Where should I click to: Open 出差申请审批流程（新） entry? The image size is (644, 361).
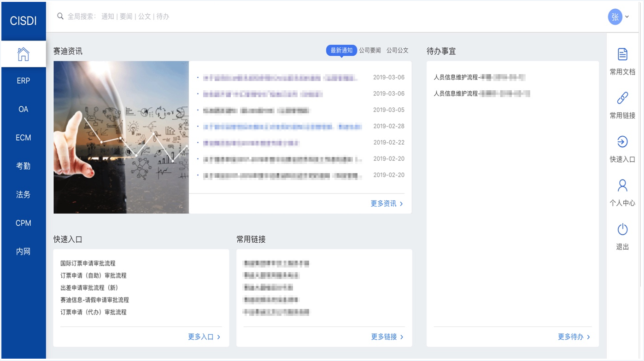pyautogui.click(x=89, y=288)
